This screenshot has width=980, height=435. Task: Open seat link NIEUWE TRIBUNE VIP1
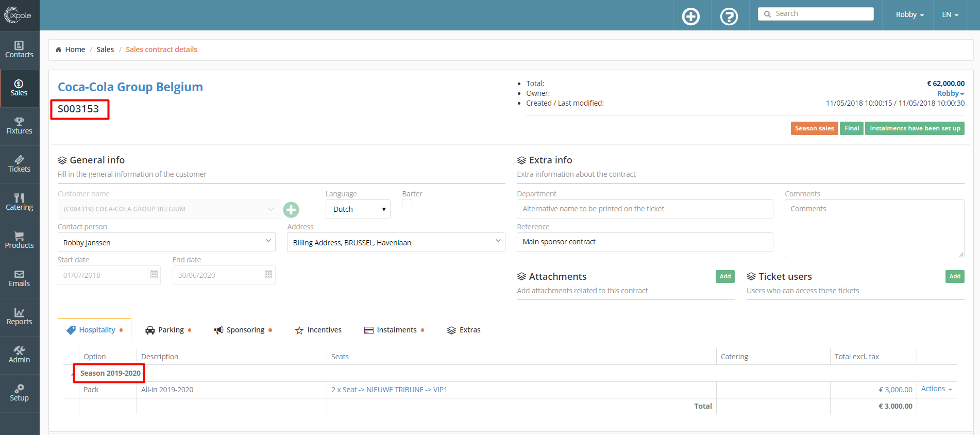pyautogui.click(x=389, y=390)
